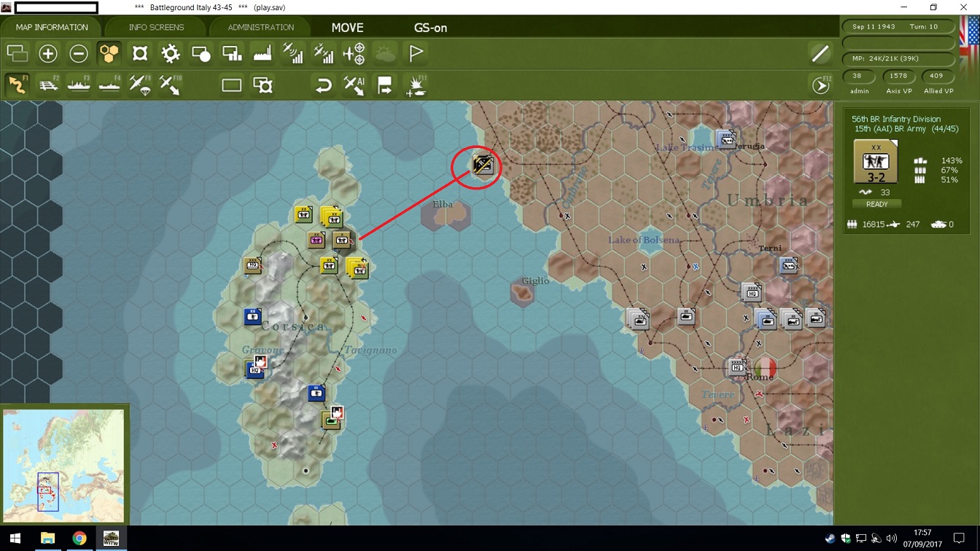Click the READY status button

point(876,204)
